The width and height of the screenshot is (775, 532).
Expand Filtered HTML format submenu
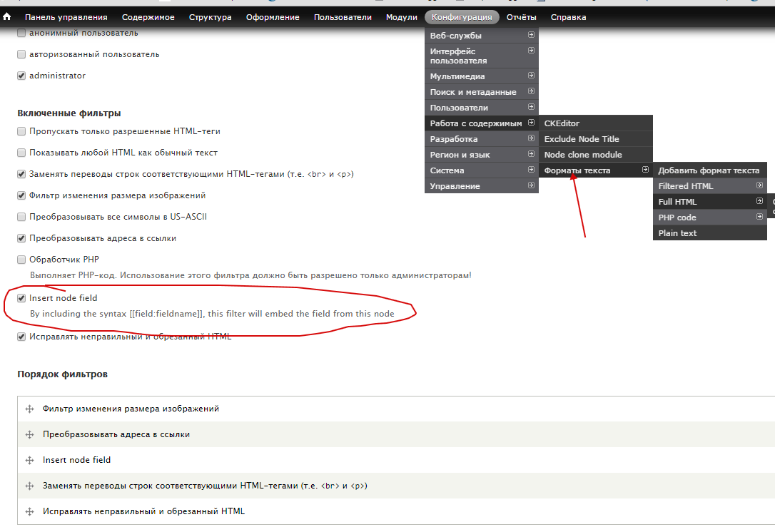pyautogui.click(x=759, y=185)
